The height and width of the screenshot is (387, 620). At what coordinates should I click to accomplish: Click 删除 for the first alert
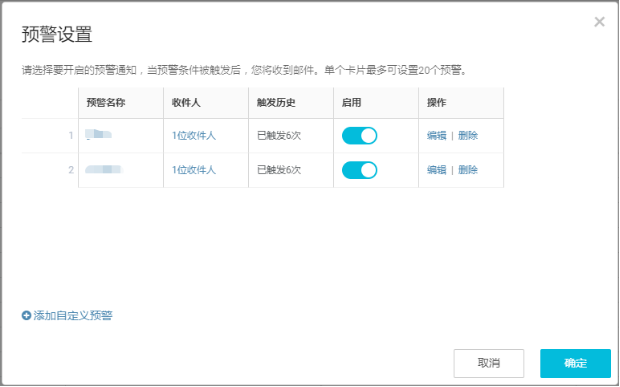(x=468, y=136)
